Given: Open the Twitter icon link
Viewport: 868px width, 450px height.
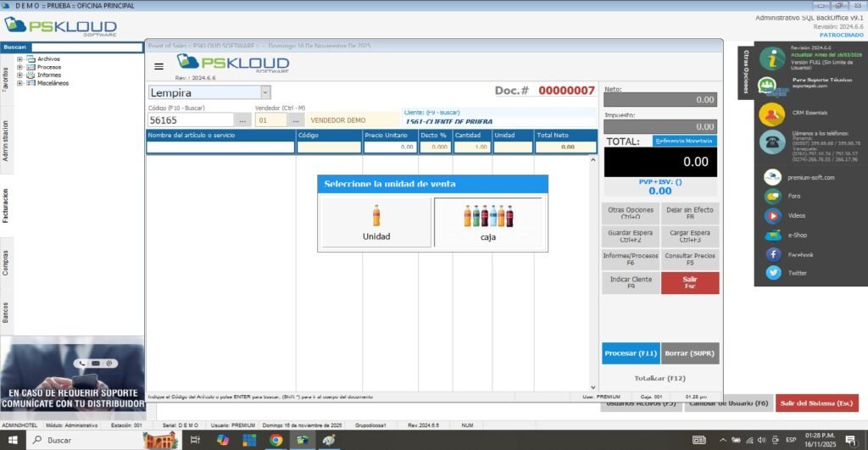Looking at the screenshot, I should 773,273.
